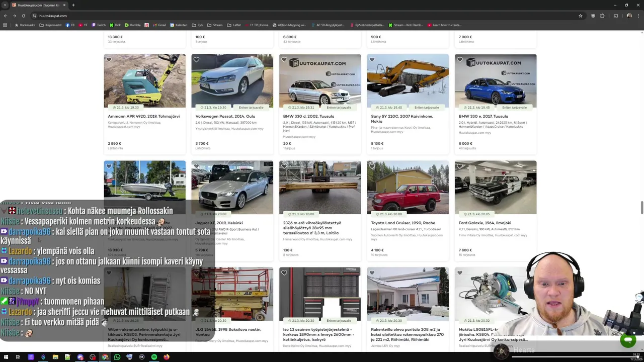
Task: Open the chat support bubble
Action: pyautogui.click(x=627, y=340)
